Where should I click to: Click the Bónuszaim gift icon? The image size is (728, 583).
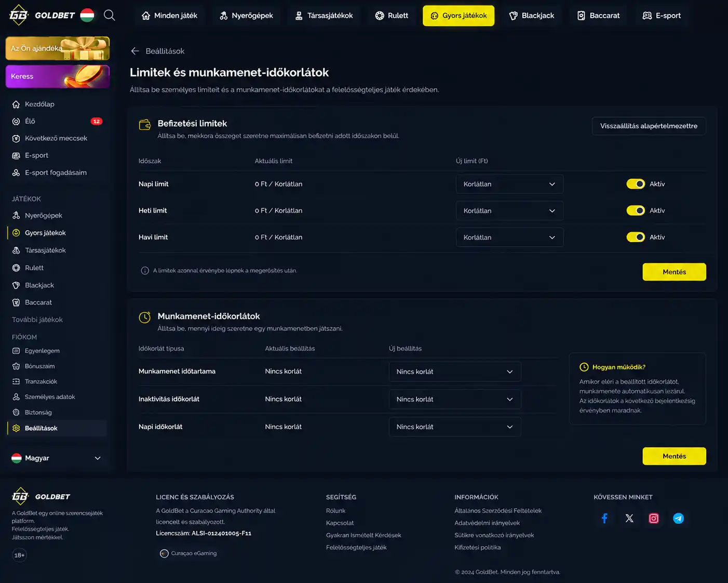16,366
